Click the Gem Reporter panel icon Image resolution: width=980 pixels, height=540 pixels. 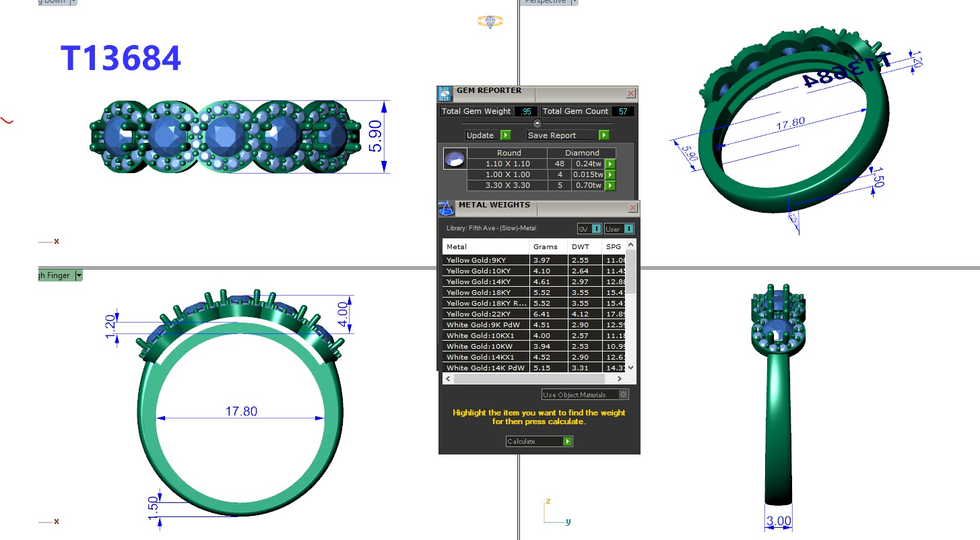pyautogui.click(x=445, y=94)
